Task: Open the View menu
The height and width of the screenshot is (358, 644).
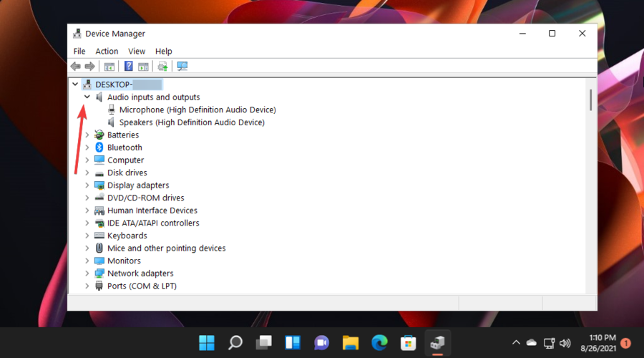Action: tap(137, 52)
